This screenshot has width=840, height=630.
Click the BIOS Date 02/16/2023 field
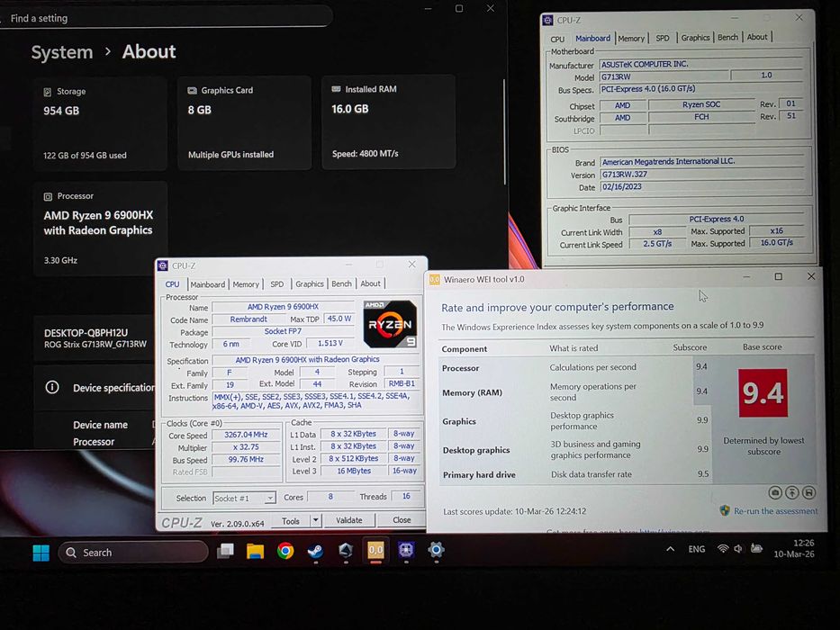[701, 186]
